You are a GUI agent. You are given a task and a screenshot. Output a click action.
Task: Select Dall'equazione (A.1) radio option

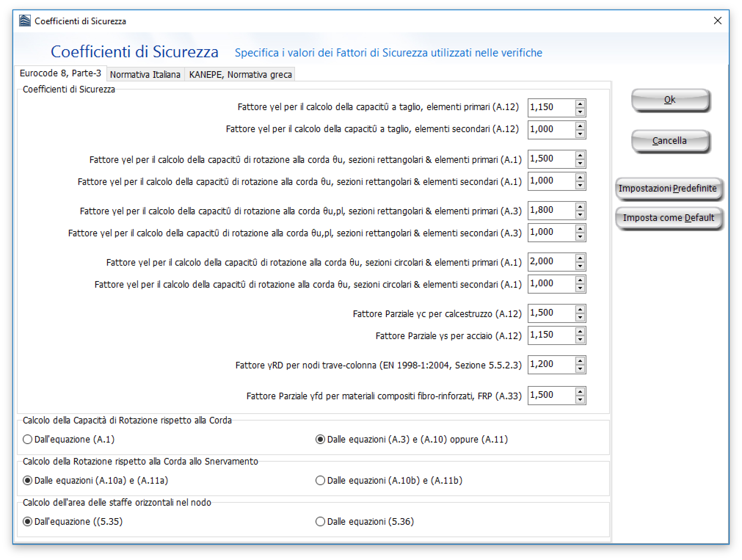click(28, 439)
